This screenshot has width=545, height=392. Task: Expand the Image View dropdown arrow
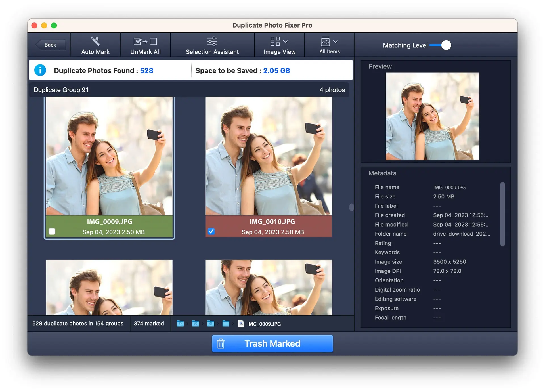pyautogui.click(x=286, y=41)
